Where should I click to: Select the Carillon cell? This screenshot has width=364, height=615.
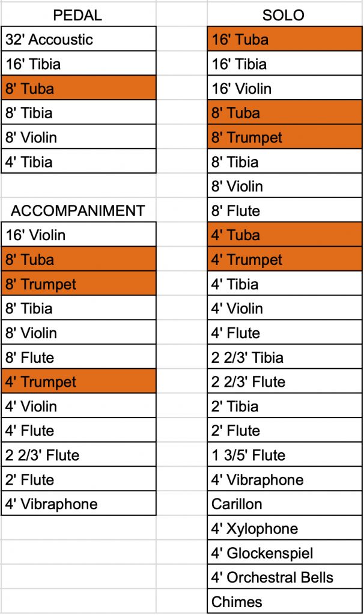(x=285, y=504)
